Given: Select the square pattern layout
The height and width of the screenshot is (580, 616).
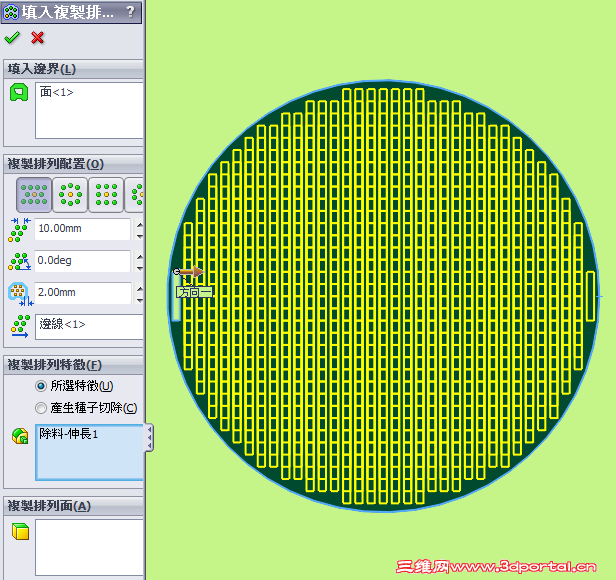Looking at the screenshot, I should point(106,195).
